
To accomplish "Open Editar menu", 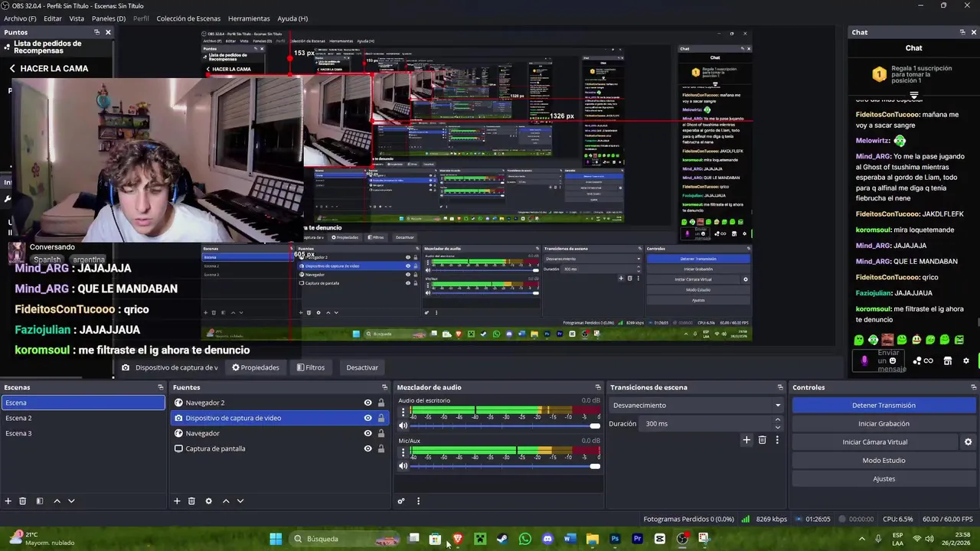I will [x=53, y=18].
